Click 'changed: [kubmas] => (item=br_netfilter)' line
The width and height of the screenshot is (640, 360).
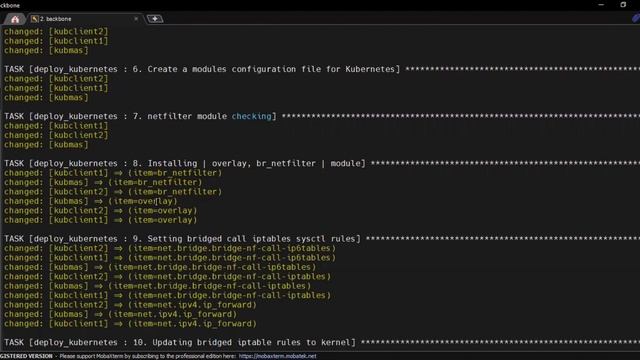point(103,182)
